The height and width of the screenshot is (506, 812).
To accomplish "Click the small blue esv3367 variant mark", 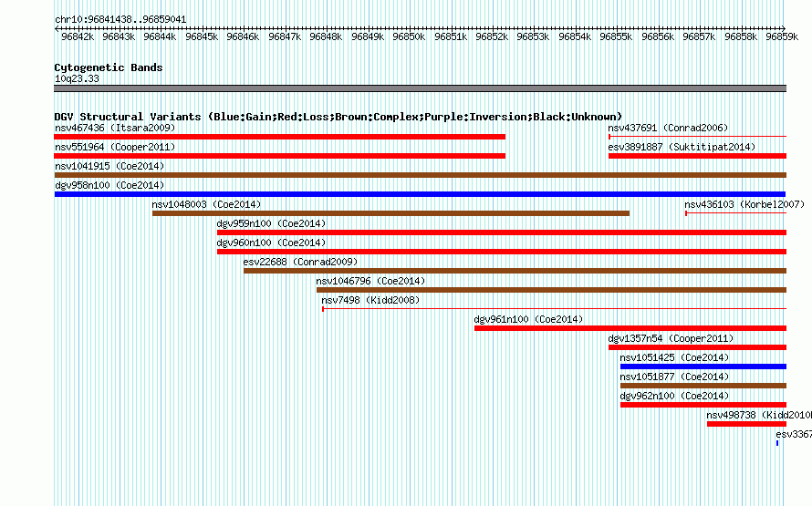I will [x=777, y=443].
